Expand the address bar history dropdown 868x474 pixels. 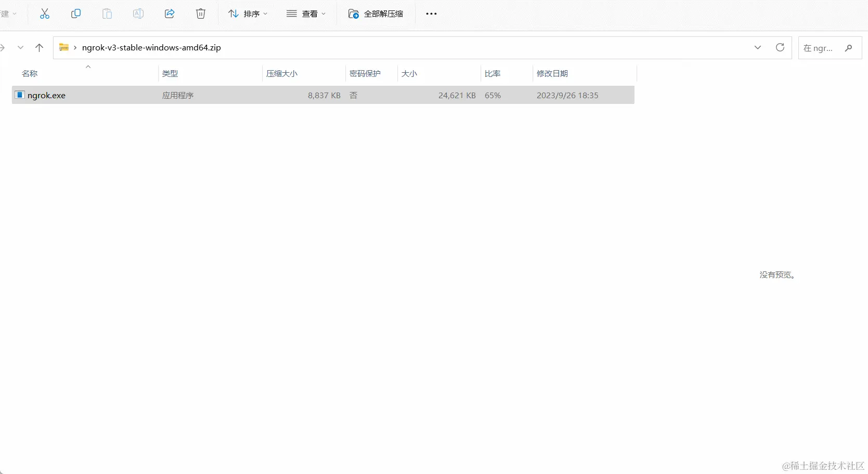tap(758, 47)
